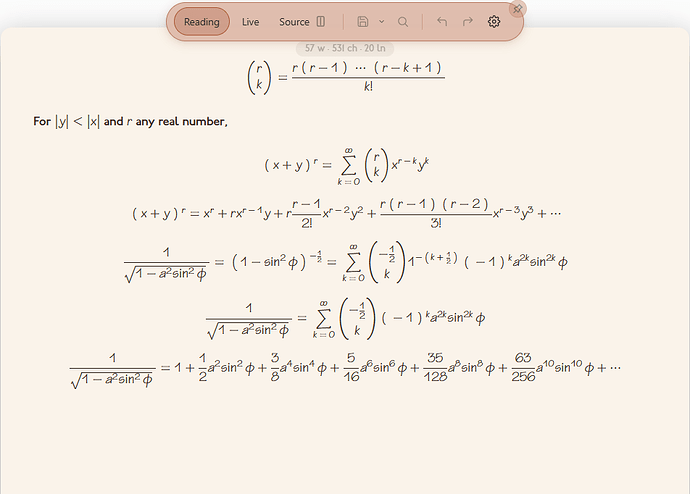Click the (x+y)^r summation formula
The height and width of the screenshot is (494, 690).
pyautogui.click(x=347, y=166)
